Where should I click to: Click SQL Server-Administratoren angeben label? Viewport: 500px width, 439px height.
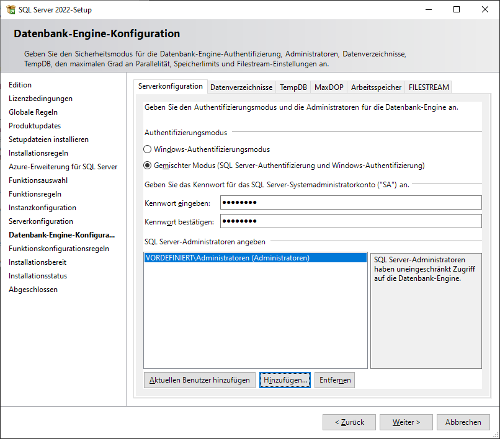[x=205, y=242]
